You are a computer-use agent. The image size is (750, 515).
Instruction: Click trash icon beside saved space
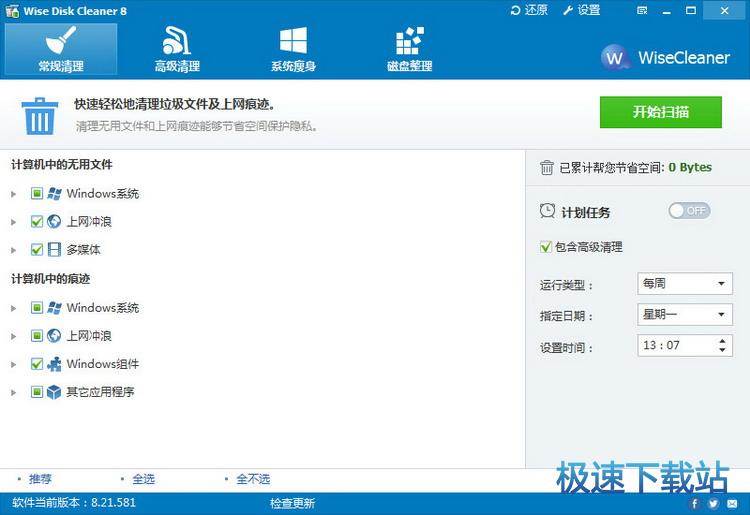pyautogui.click(x=547, y=167)
